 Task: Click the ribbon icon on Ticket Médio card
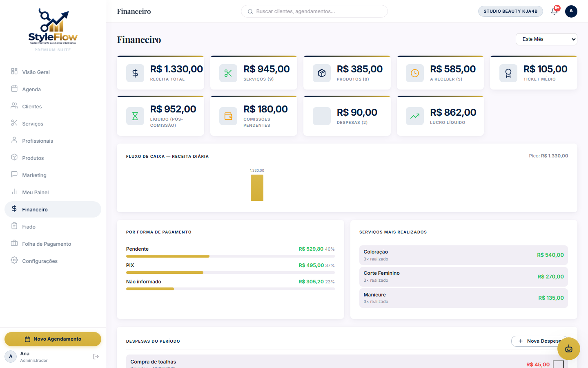tap(508, 73)
